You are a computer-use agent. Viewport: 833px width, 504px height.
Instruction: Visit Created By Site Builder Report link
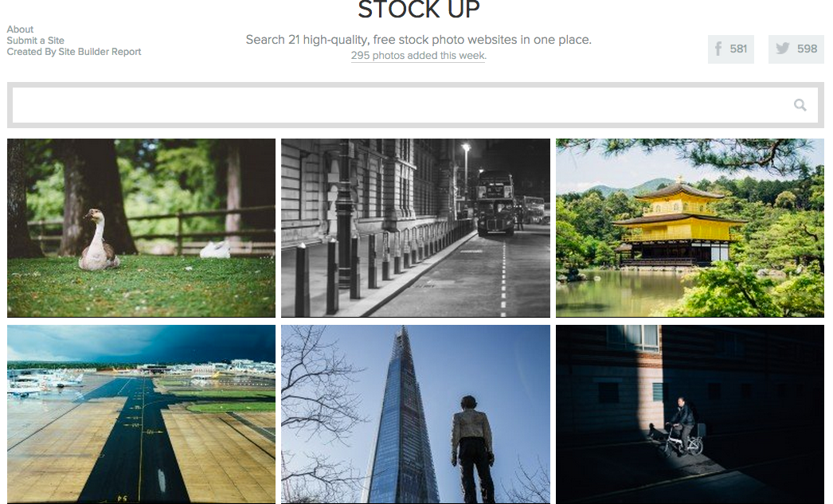[x=74, y=52]
